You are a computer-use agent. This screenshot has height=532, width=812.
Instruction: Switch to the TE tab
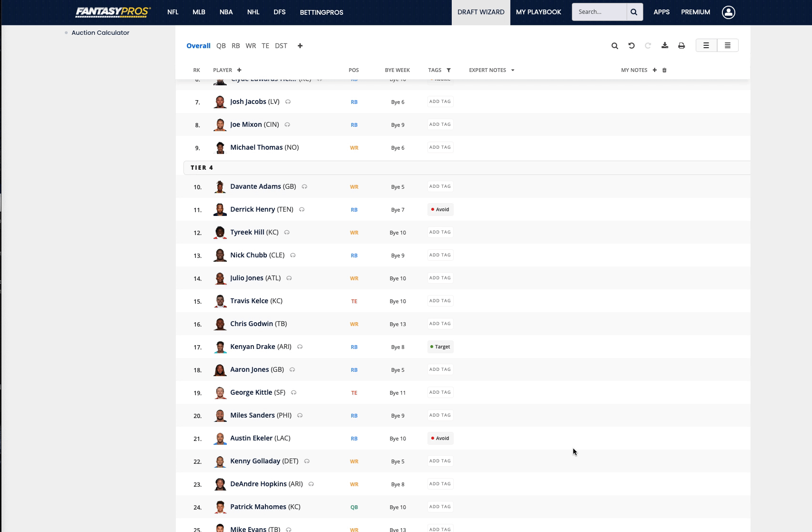tap(265, 46)
